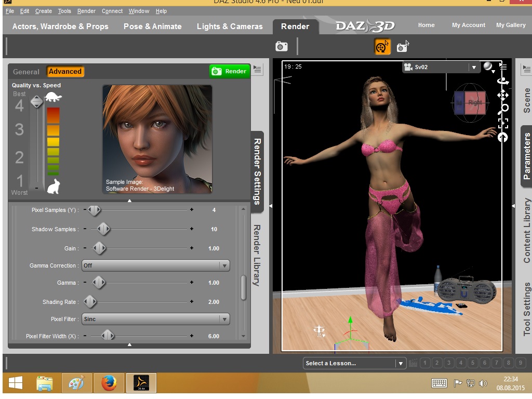
Task: Open the Pixel Filter Sinc dropdown
Action: (156, 319)
